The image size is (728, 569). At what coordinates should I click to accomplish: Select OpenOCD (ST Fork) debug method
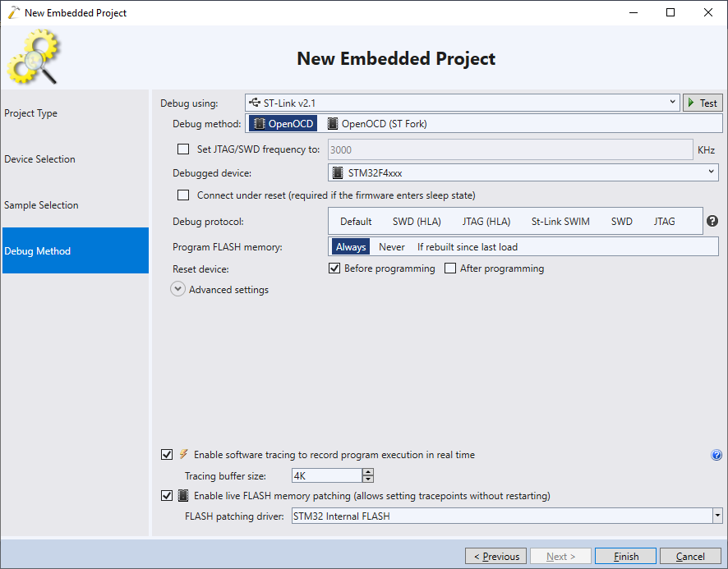tap(377, 123)
